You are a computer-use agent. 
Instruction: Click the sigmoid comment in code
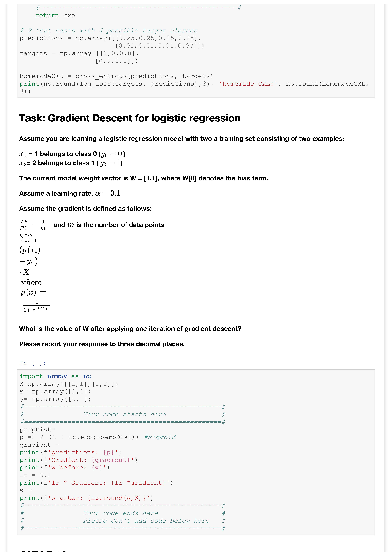click(x=160, y=437)
